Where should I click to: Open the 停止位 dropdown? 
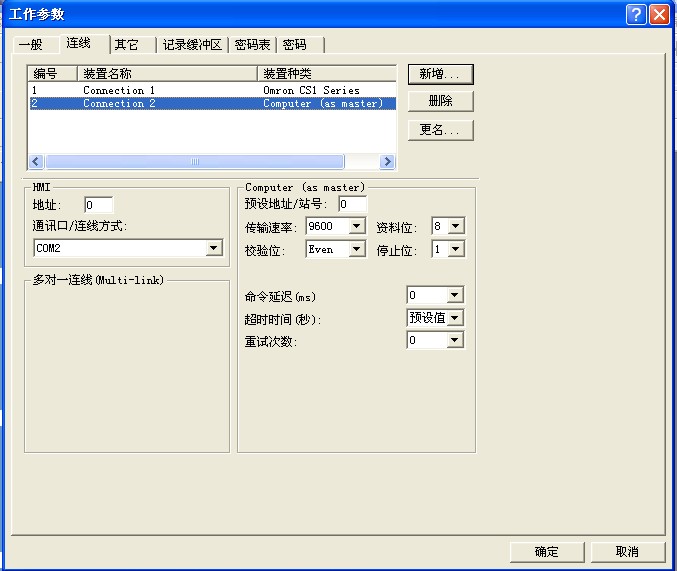tap(455, 250)
